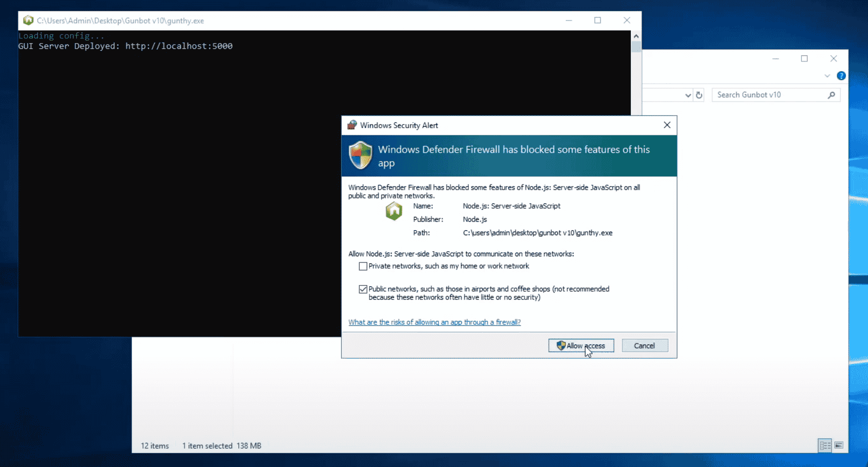Maximize the gunthy.exe console window

[x=597, y=21]
